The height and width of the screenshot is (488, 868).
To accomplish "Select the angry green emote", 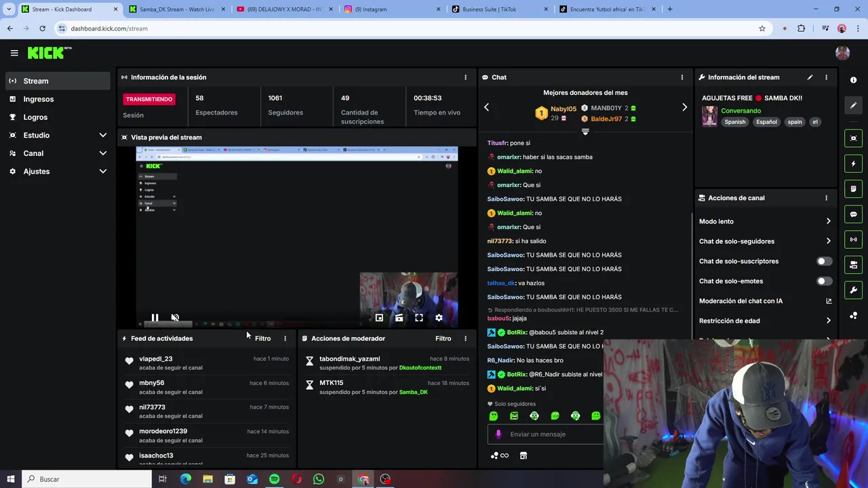I will pos(513,415).
